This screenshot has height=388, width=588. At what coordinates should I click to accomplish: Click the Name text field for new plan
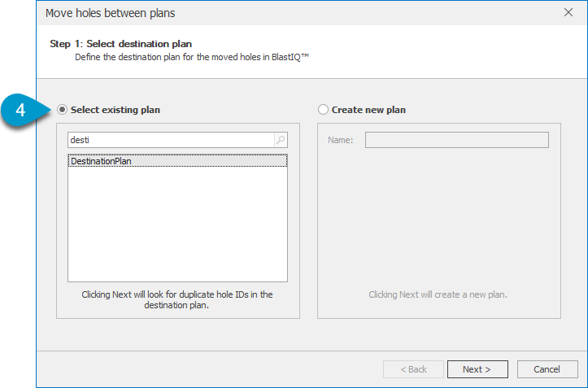[x=457, y=140]
